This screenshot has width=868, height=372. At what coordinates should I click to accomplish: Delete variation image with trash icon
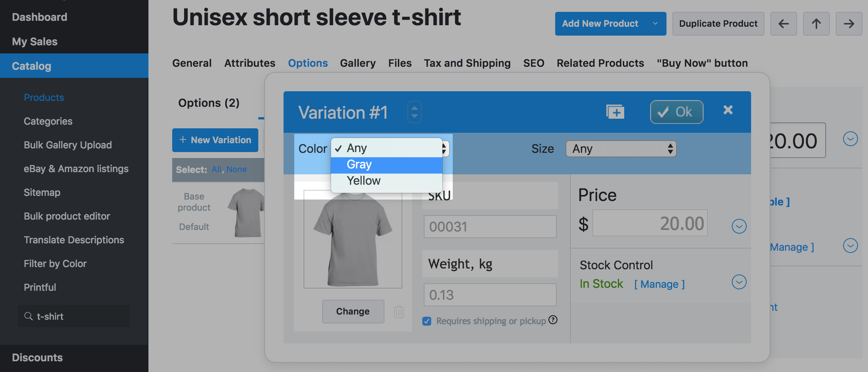[399, 312]
